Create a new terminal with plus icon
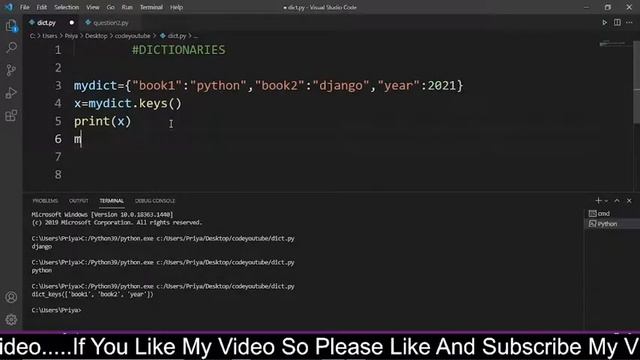 (x=598, y=200)
